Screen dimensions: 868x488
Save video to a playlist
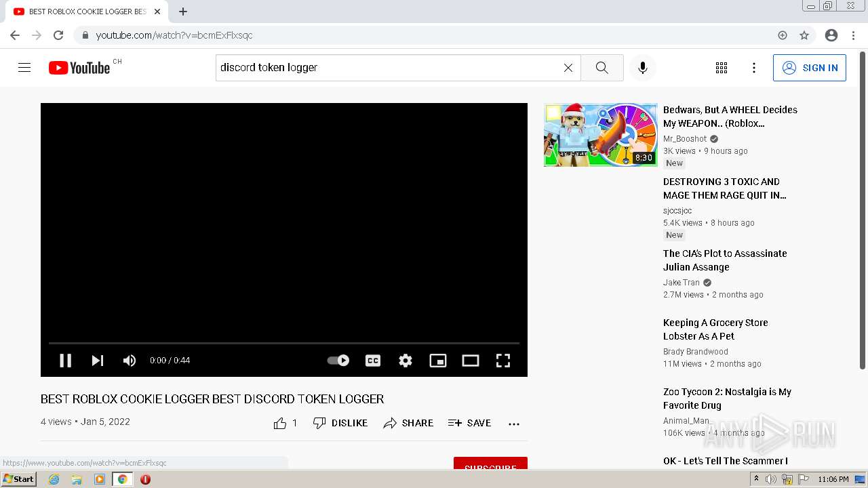pyautogui.click(x=469, y=423)
